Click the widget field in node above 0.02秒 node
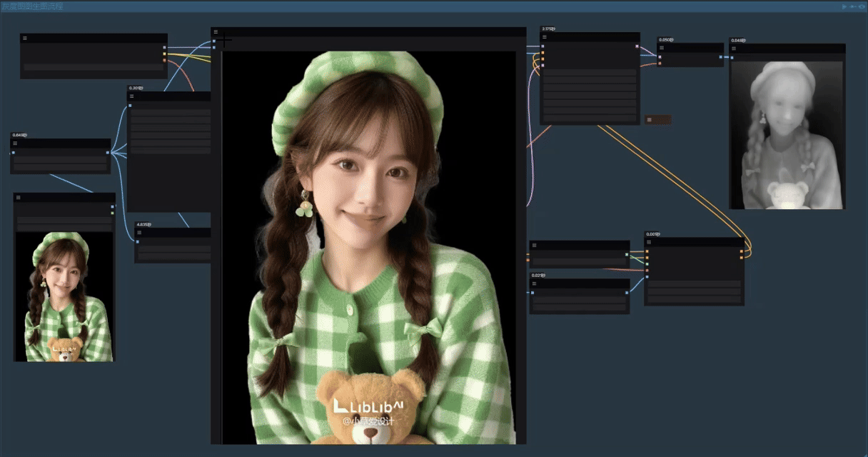Viewport: 868px width, 457px height. (579, 261)
